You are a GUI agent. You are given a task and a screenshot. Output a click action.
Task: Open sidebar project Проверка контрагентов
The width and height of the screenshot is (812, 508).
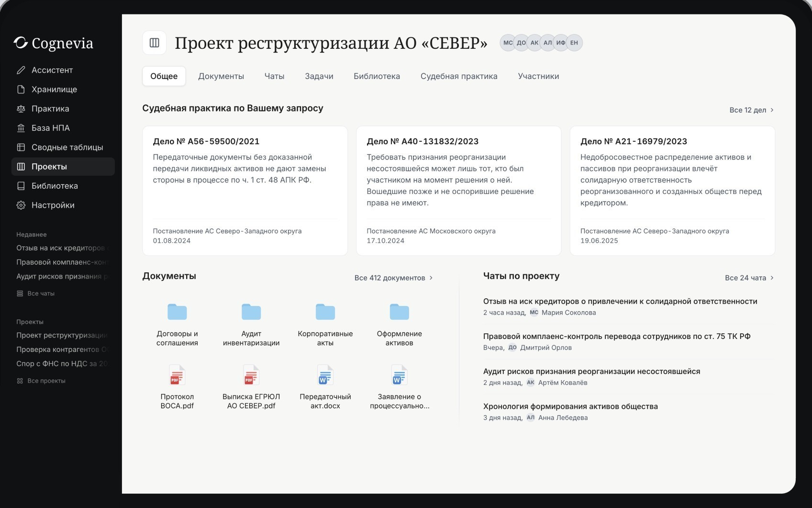click(x=63, y=350)
